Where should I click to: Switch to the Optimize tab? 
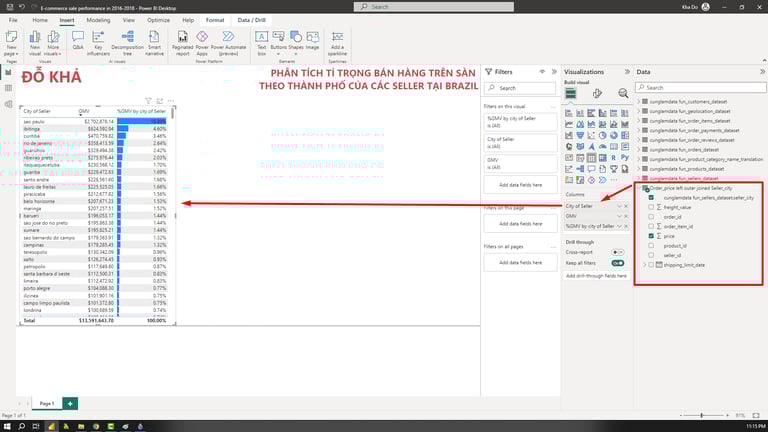click(158, 20)
